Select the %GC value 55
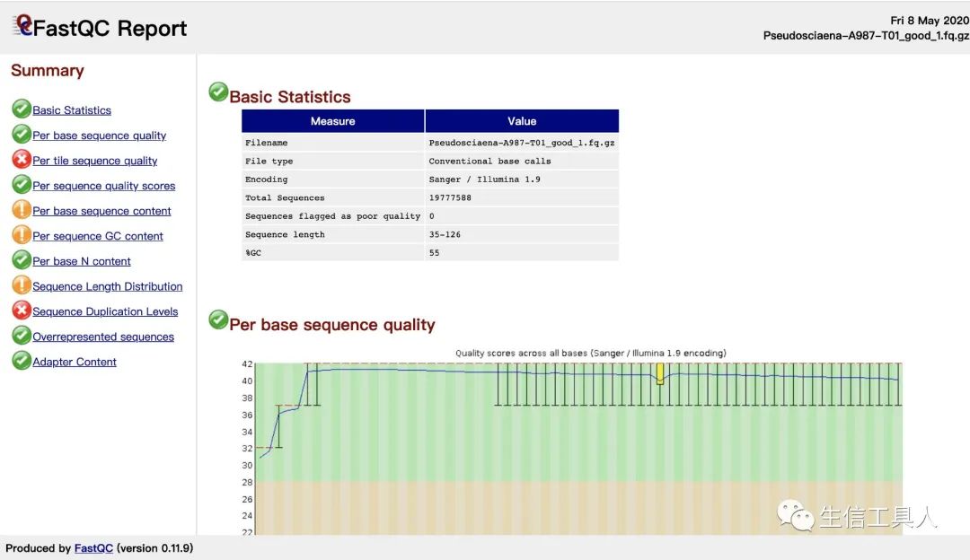 (x=435, y=253)
